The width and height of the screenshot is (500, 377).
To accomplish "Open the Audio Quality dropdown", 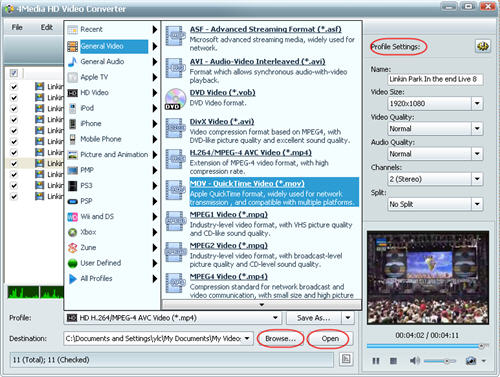I will pos(477,154).
